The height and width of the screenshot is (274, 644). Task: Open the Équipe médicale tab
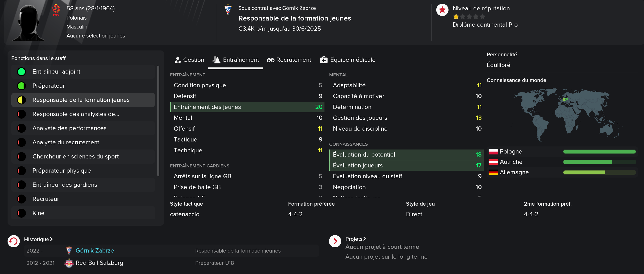click(x=348, y=60)
